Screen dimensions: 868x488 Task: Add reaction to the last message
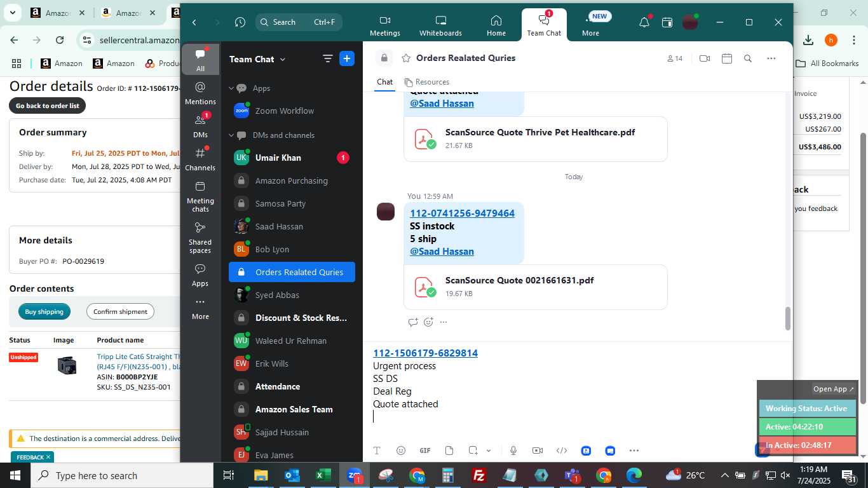(428, 322)
